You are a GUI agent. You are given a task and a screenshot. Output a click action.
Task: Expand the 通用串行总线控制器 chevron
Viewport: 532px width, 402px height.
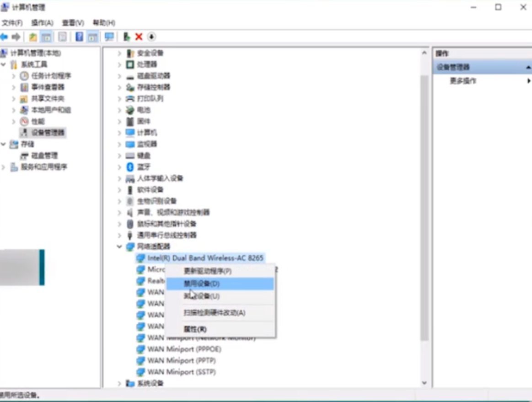pyautogui.click(x=119, y=236)
